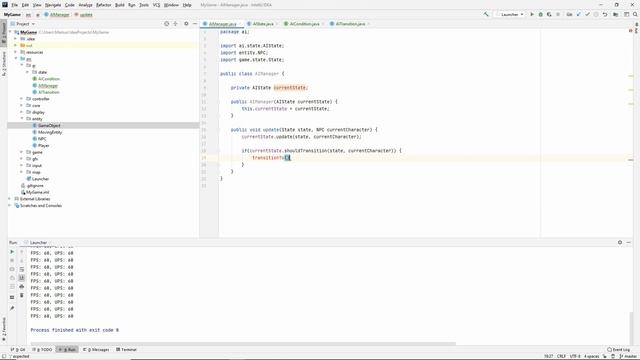Open the Launcher run configuration dropdown
The height and width of the screenshot is (360, 640).
(x=510, y=14)
